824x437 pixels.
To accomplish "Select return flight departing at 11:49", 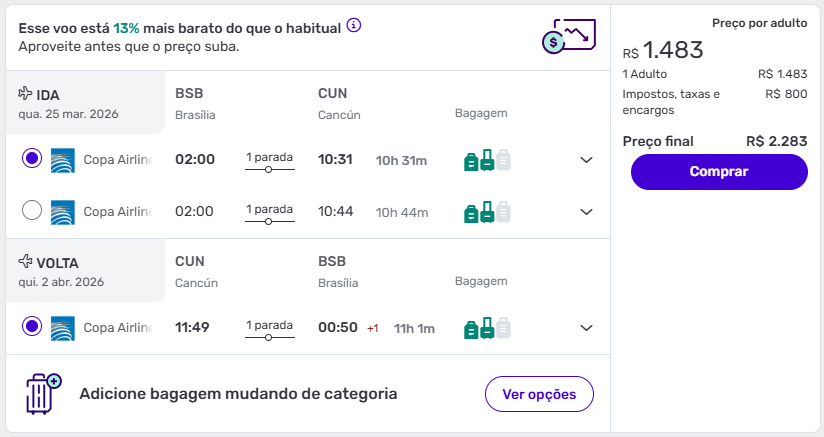I will click(x=32, y=327).
